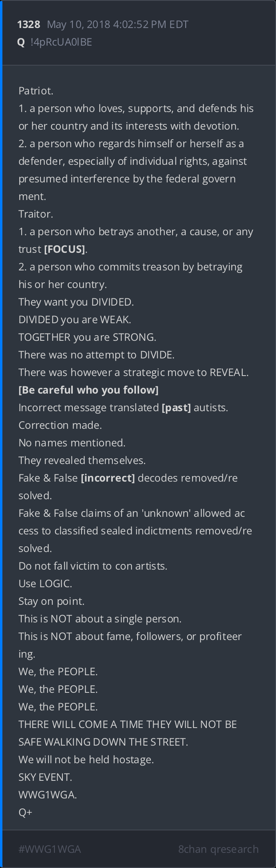
Task: Click the bold [incorrect] word
Action: pyautogui.click(x=108, y=478)
